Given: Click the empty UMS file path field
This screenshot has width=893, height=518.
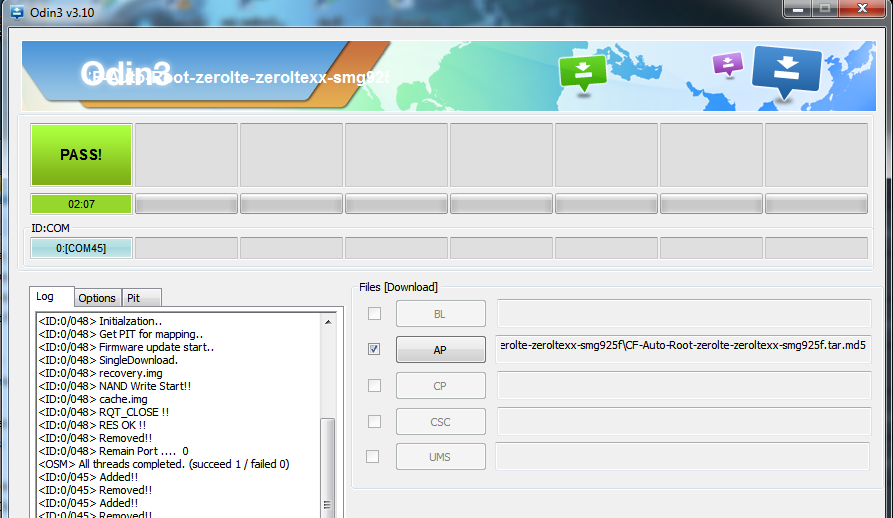Looking at the screenshot, I should pyautogui.click(x=683, y=457).
